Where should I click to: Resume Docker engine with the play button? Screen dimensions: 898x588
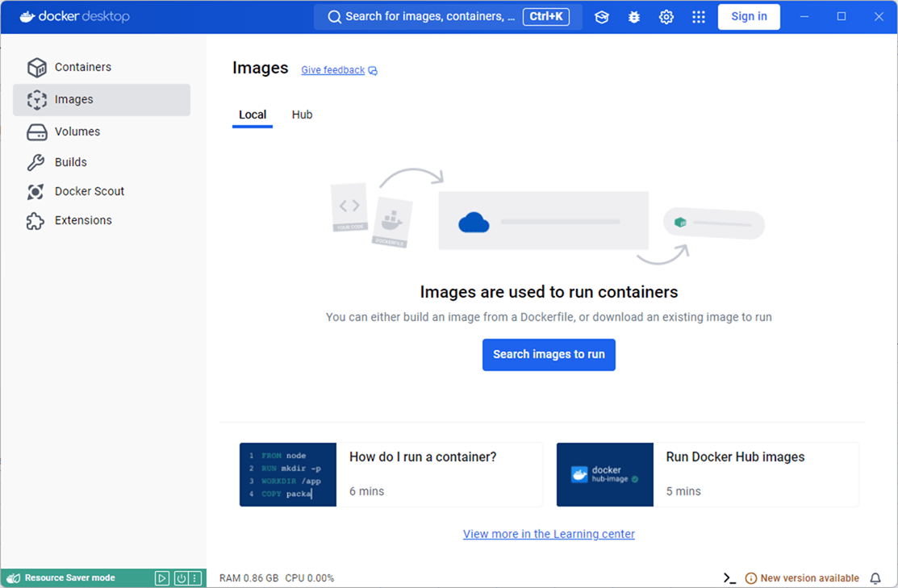pos(162,578)
